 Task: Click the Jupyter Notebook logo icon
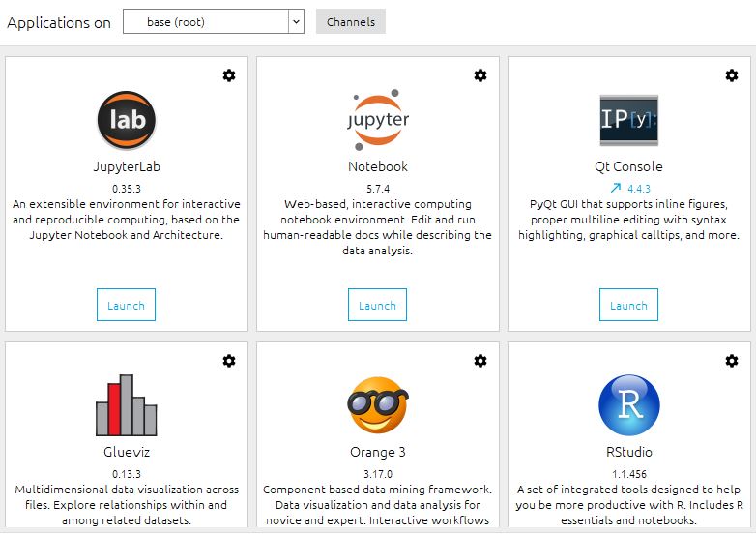pyautogui.click(x=378, y=120)
